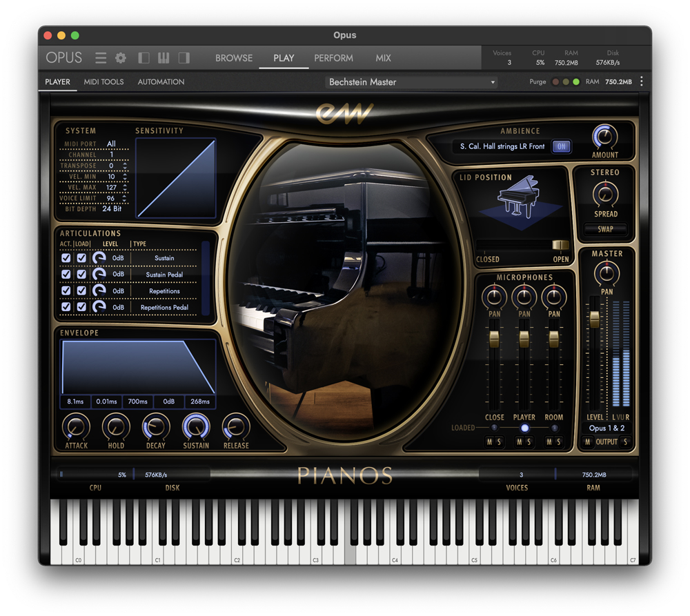The width and height of the screenshot is (690, 616).
Task: Toggle the left browser panel icon
Action: pos(144,58)
